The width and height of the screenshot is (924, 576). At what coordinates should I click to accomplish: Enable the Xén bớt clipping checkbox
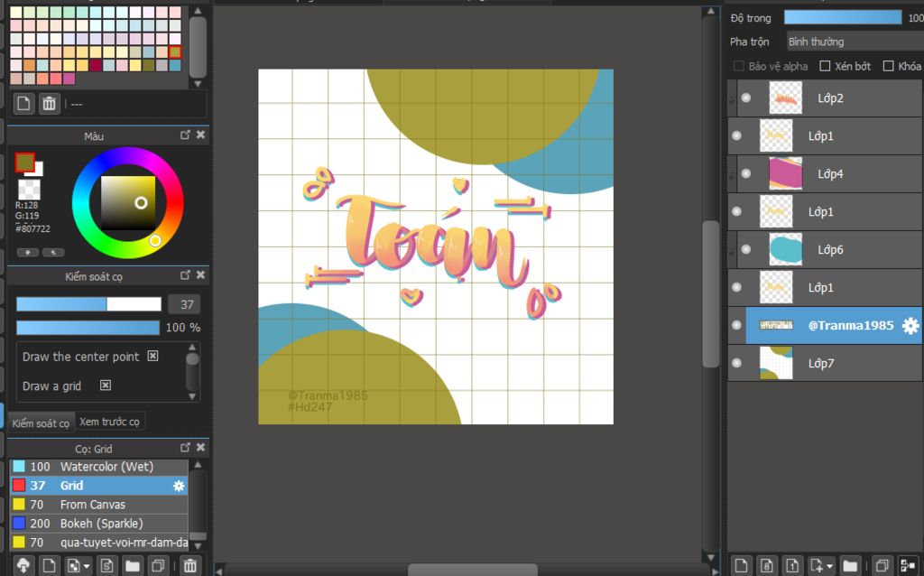[x=825, y=66]
